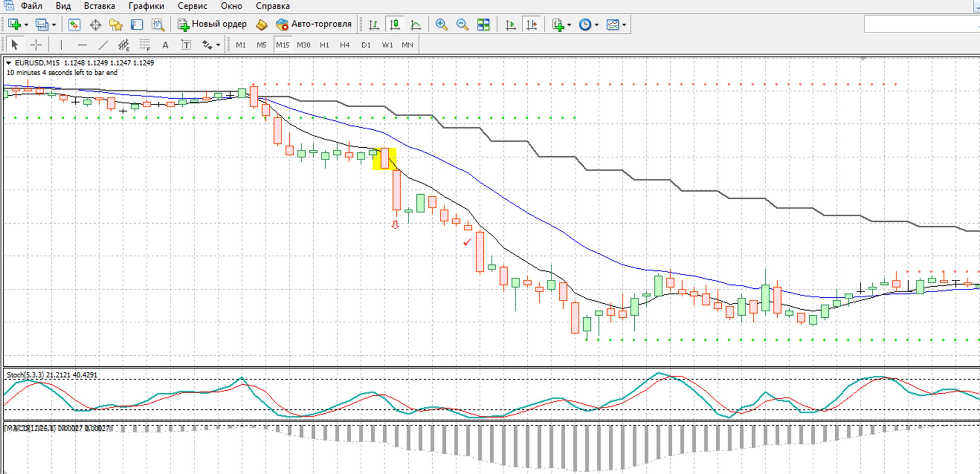Viewport: 980px width, 474px height.
Task: Open the Файл menu
Action: coord(31,6)
